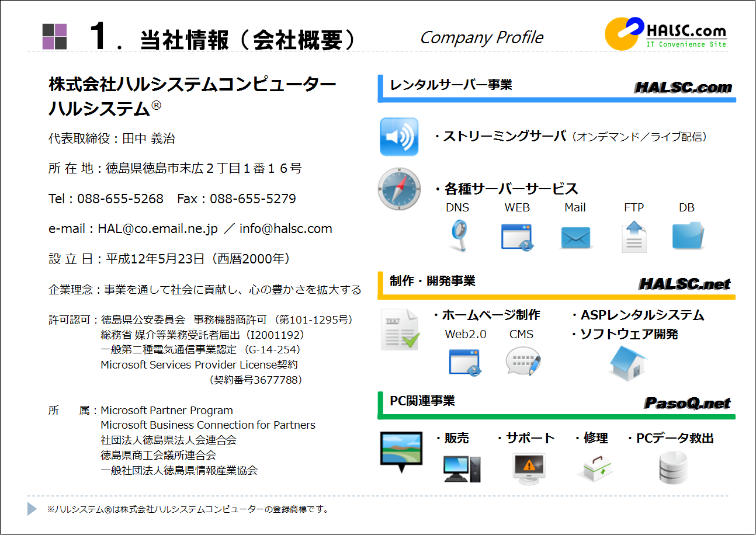The height and width of the screenshot is (535, 756).
Task: Click the 各種サーバーサービス item text
Action: 511,189
